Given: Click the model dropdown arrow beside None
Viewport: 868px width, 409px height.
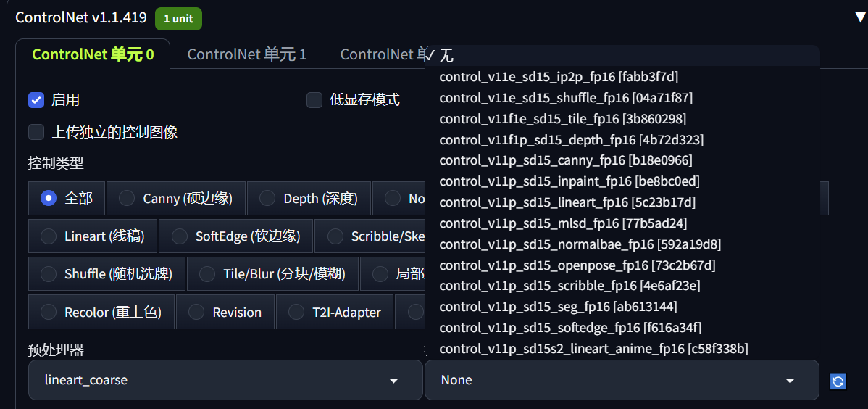Looking at the screenshot, I should 790,381.
